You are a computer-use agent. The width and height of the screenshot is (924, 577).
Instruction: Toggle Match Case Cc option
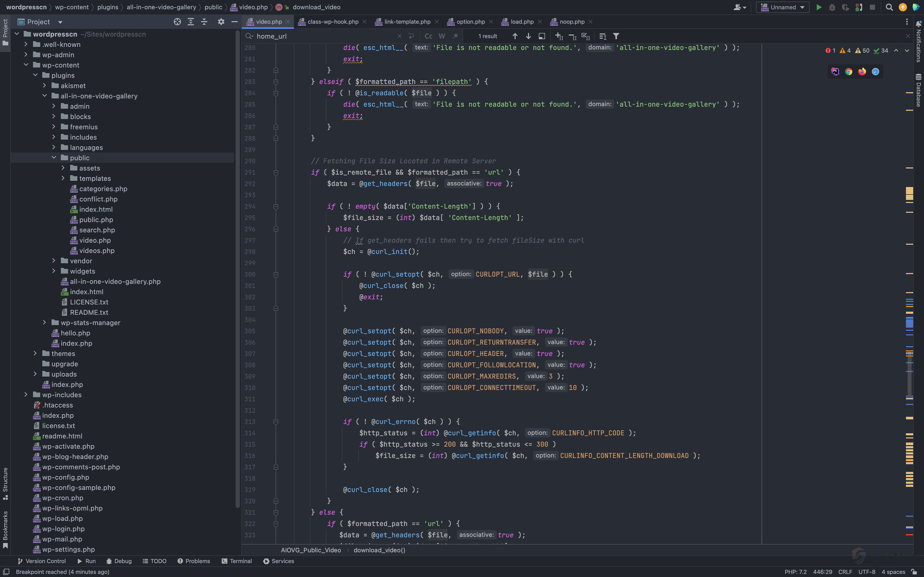click(x=428, y=36)
